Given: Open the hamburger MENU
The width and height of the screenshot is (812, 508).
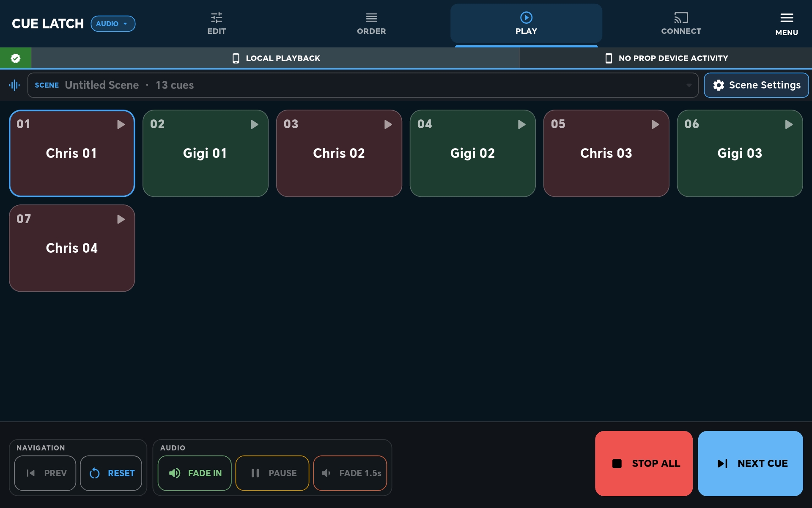Looking at the screenshot, I should coord(787,24).
